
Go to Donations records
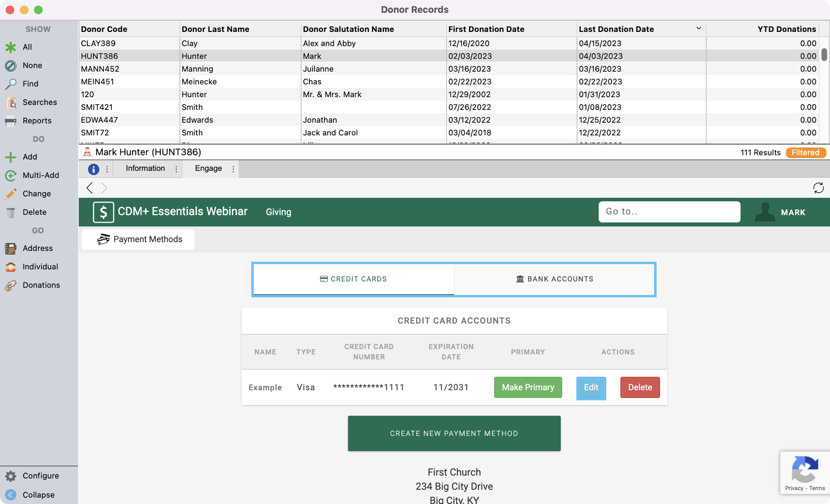click(41, 285)
